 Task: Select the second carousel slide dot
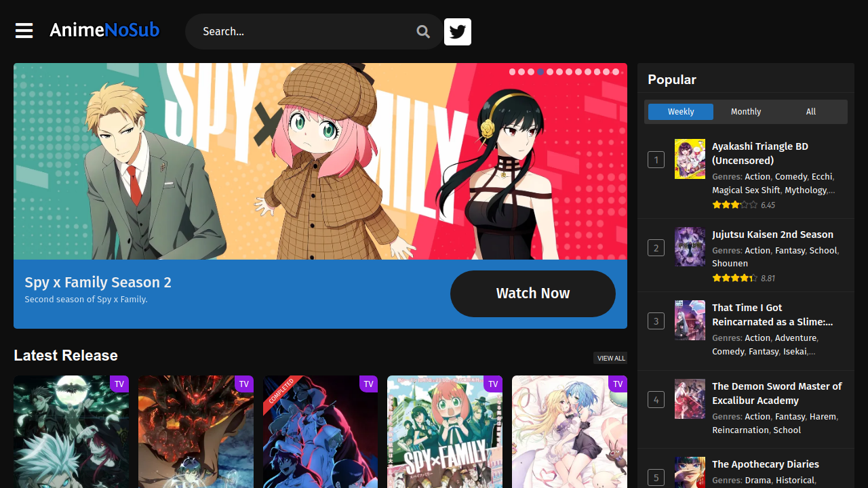522,72
